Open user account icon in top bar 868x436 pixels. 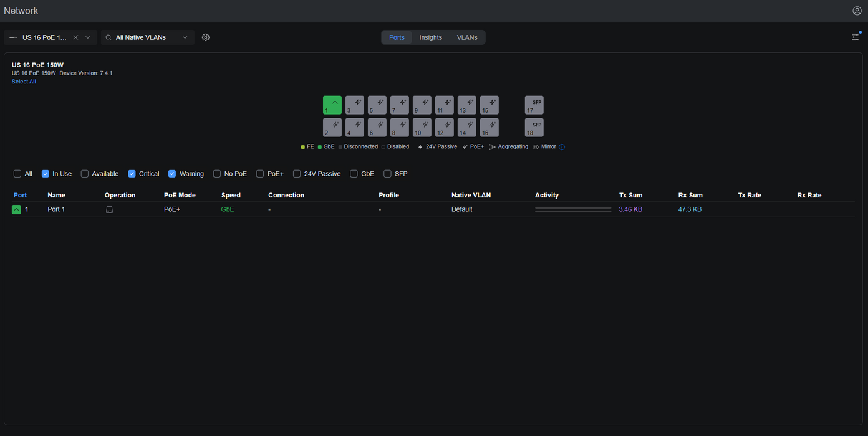(857, 11)
